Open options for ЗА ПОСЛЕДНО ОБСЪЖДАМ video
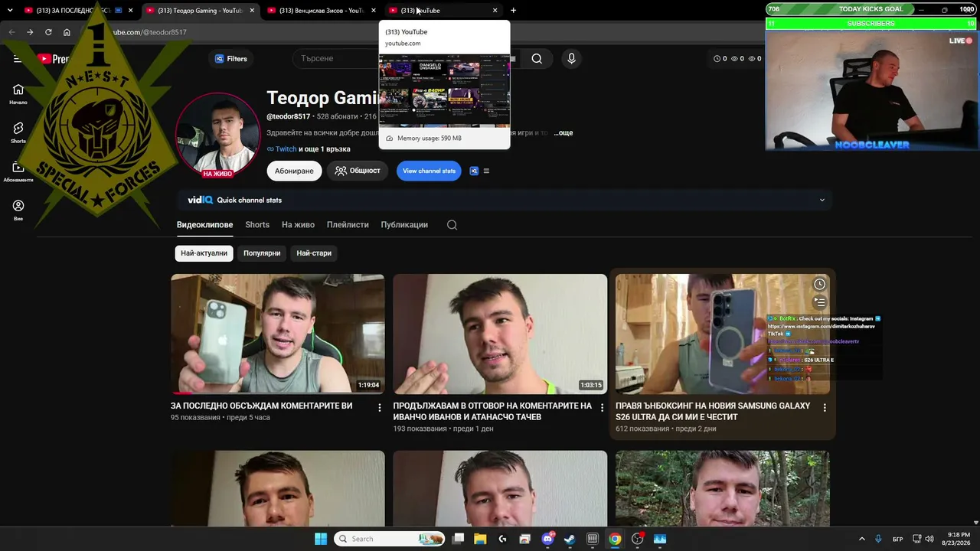Viewport: 980px width, 551px height. coord(380,408)
